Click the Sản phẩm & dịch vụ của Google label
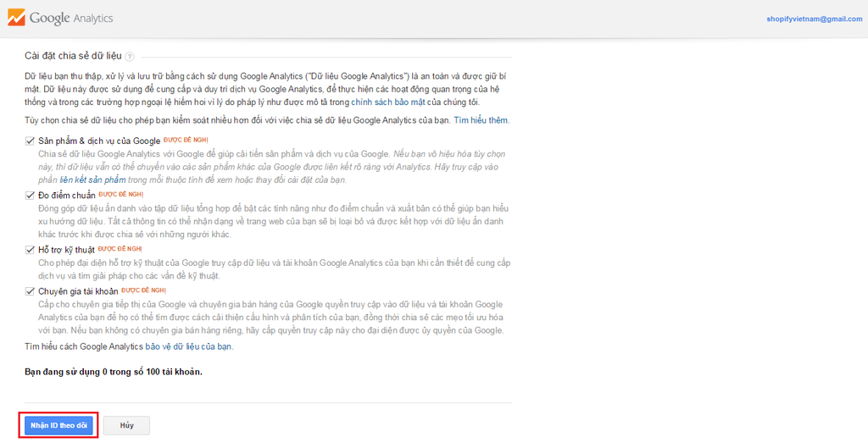The image size is (868, 448). pyautogui.click(x=99, y=141)
